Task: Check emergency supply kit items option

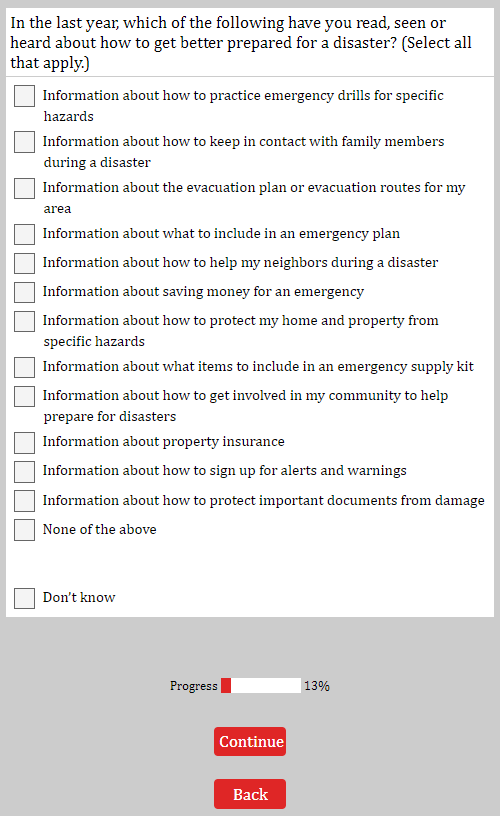Action: coord(24,367)
